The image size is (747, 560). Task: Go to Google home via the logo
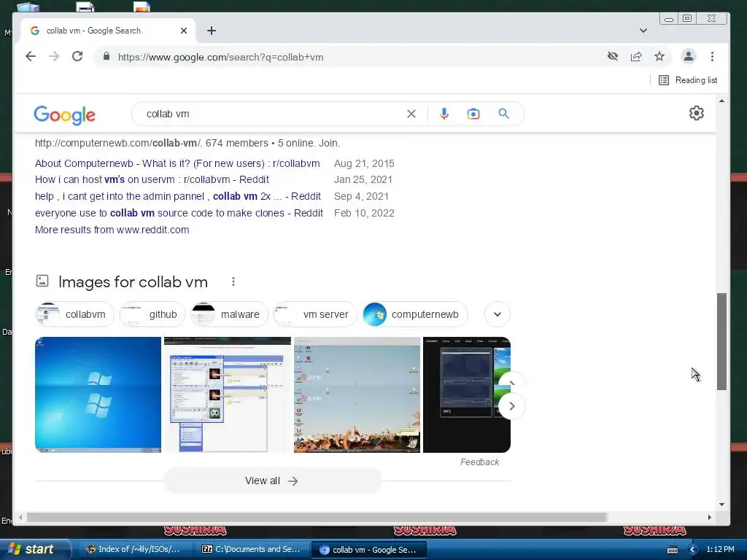click(x=64, y=114)
